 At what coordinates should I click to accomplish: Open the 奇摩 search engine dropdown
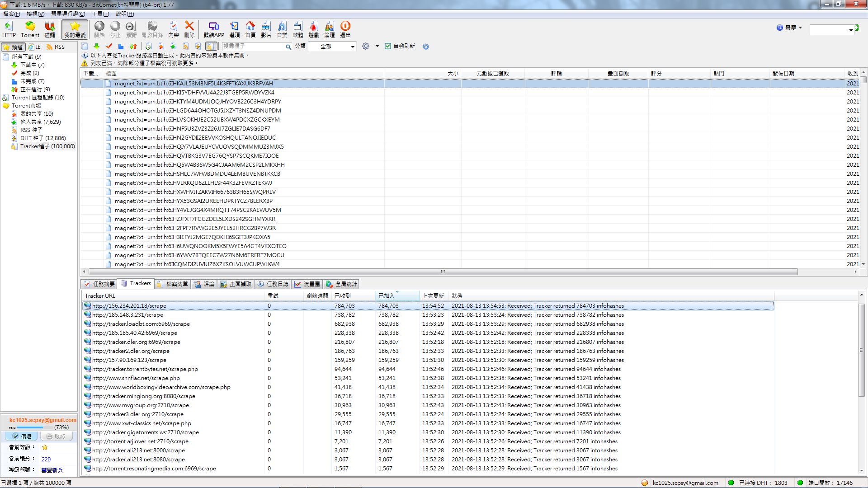pos(789,28)
